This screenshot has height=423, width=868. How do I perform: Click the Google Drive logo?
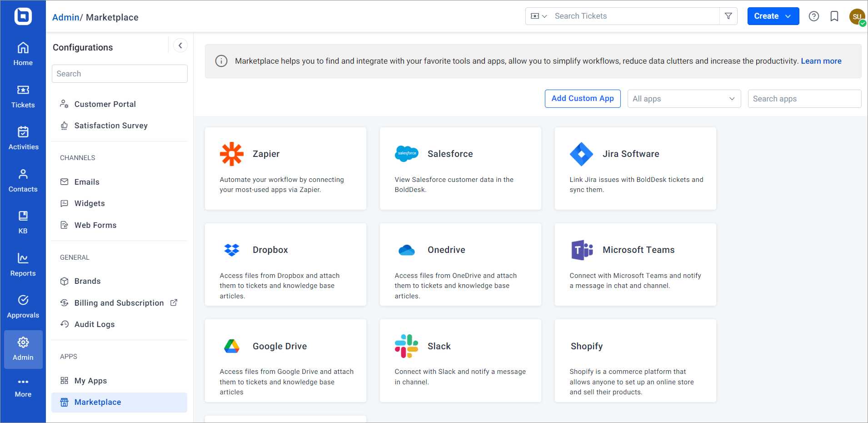[232, 346]
